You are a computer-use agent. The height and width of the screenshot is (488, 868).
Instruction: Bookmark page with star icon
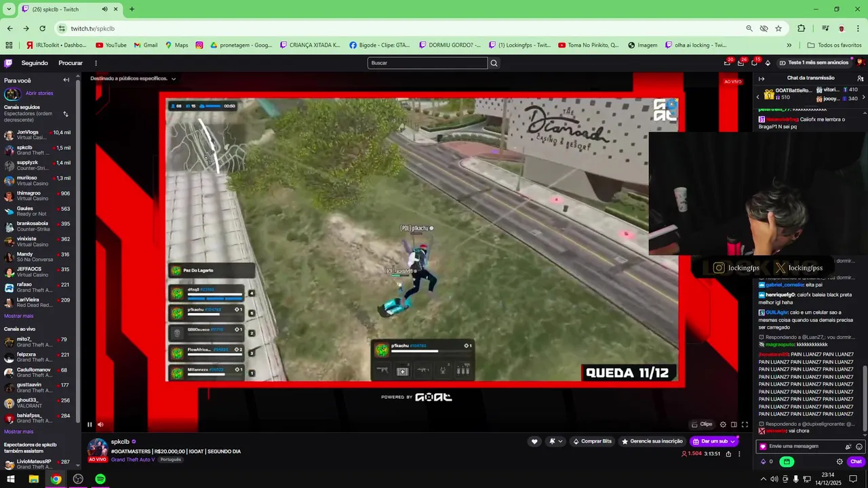pyautogui.click(x=778, y=28)
